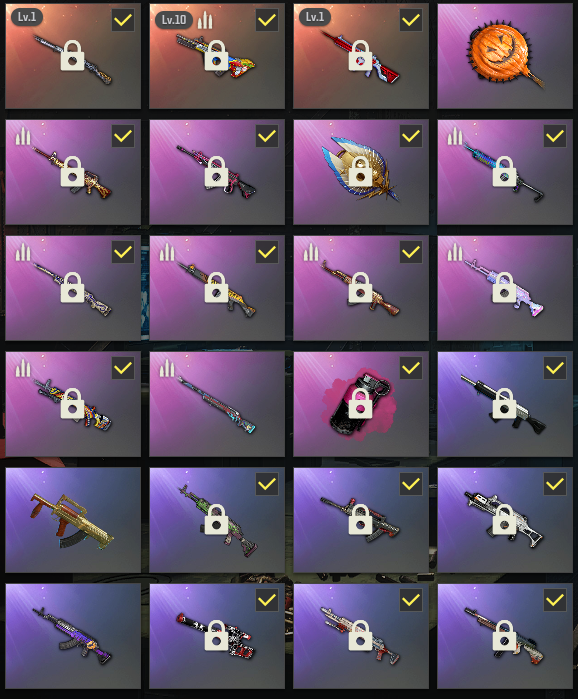
Task: Click bullet icon next to Lv.10 badge
Action: click(x=205, y=20)
